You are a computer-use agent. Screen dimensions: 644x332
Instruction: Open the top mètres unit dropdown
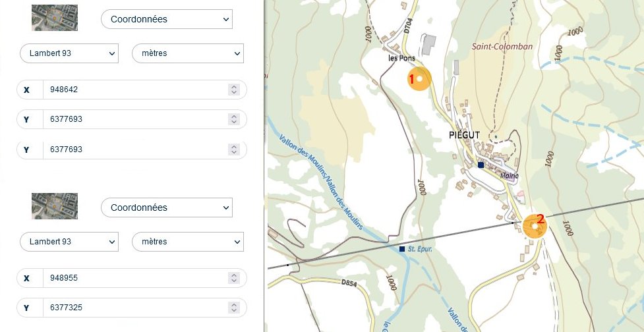click(x=188, y=53)
